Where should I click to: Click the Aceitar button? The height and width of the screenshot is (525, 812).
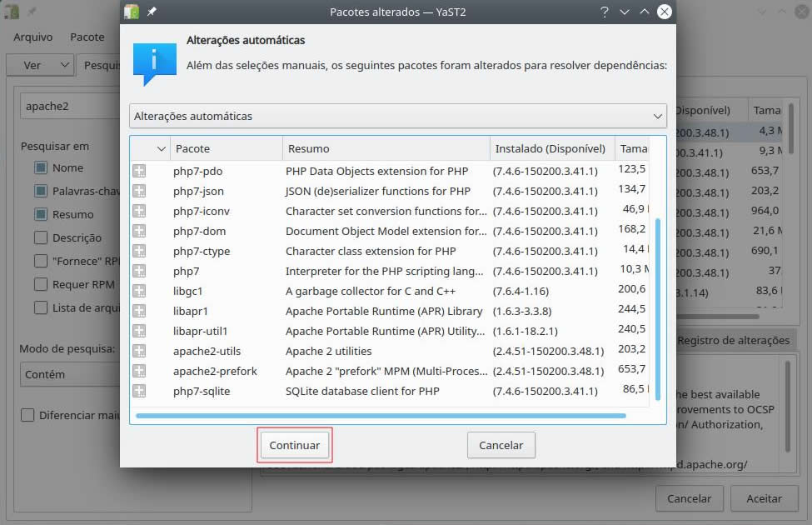(x=764, y=498)
